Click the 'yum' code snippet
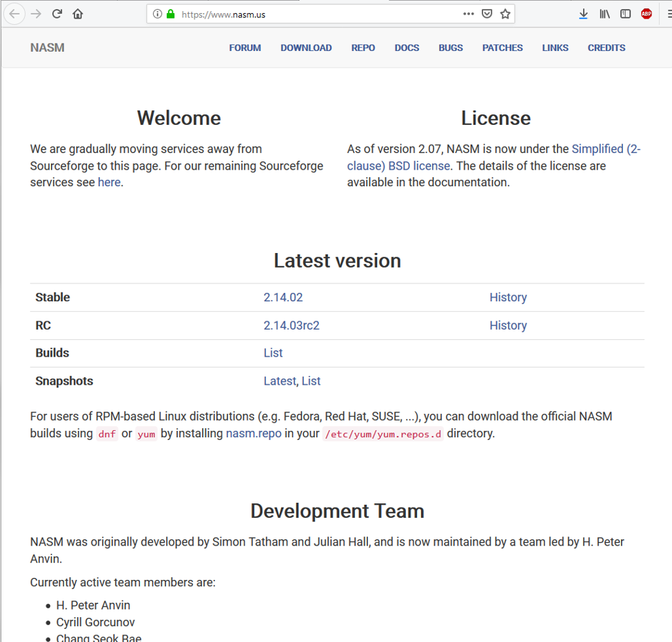 (x=146, y=434)
